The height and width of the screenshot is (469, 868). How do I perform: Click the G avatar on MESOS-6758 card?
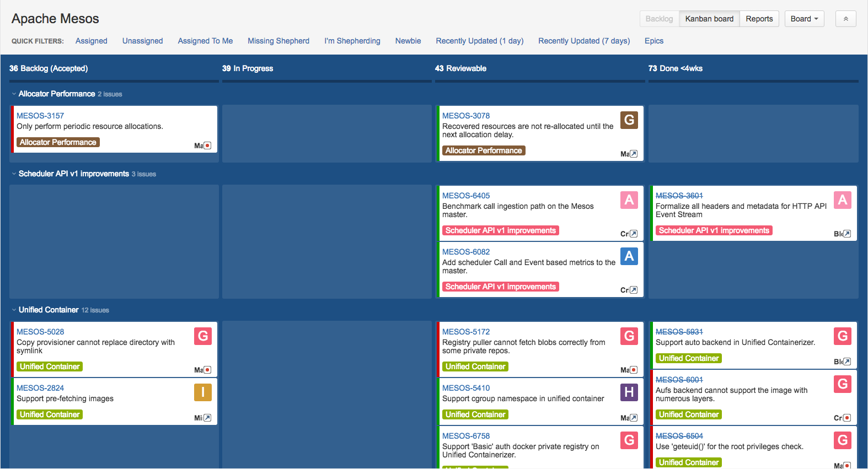629,440
